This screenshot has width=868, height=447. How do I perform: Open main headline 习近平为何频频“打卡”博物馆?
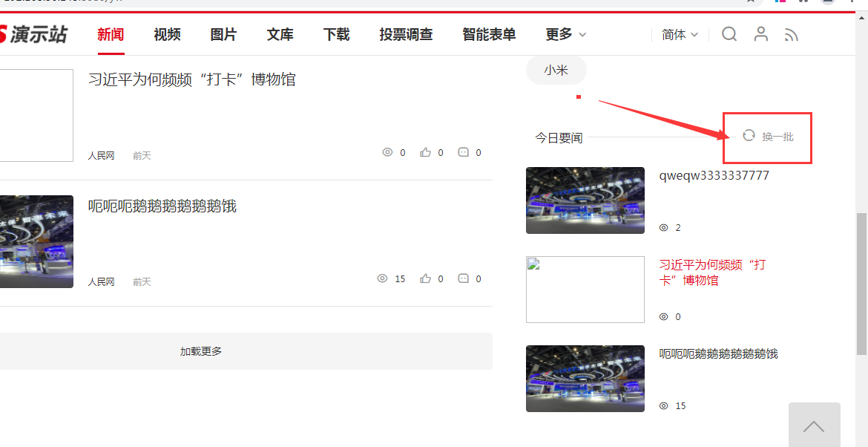[191, 79]
